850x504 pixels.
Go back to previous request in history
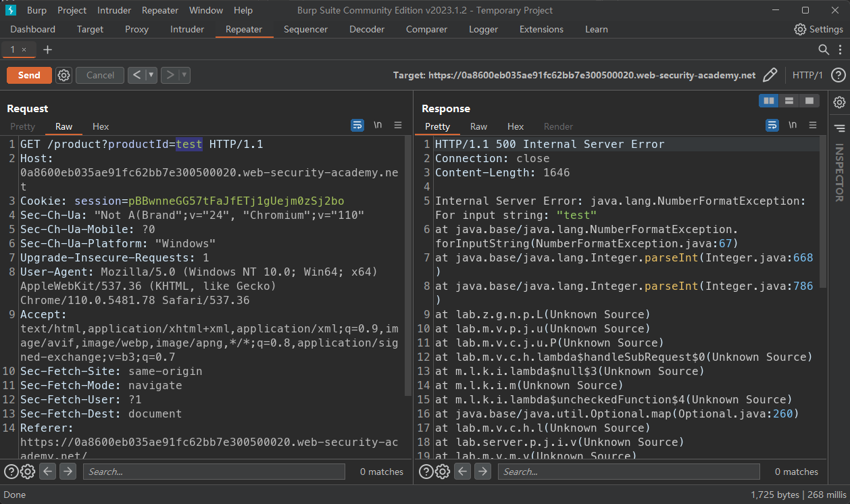pyautogui.click(x=136, y=76)
